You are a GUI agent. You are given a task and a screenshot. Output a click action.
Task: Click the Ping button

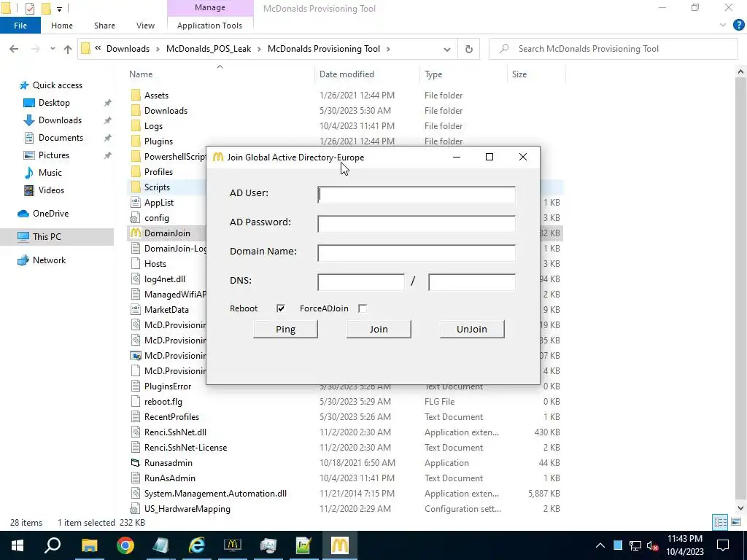click(285, 329)
